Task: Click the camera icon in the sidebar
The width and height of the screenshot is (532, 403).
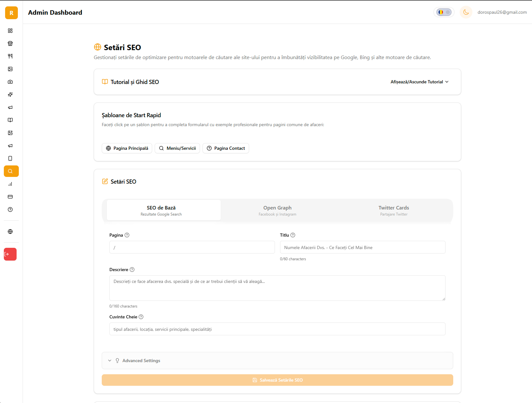Action: (x=10, y=82)
